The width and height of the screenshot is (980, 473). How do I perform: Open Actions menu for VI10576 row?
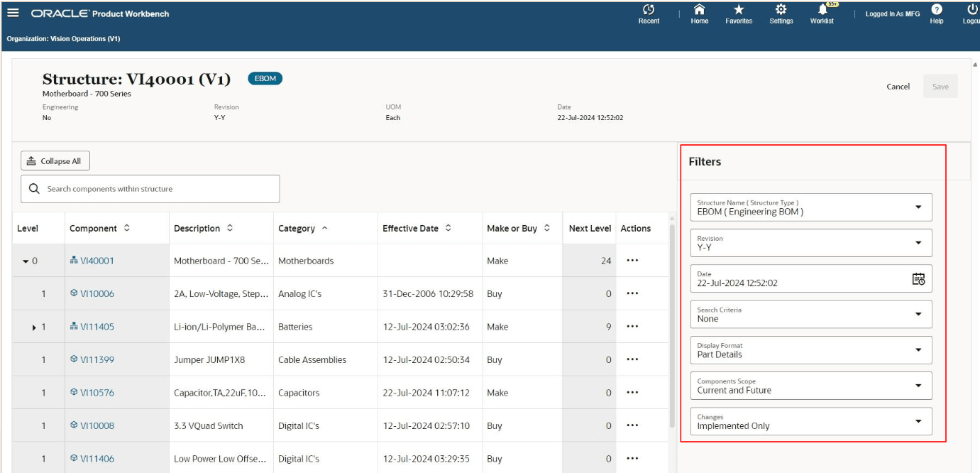click(632, 393)
